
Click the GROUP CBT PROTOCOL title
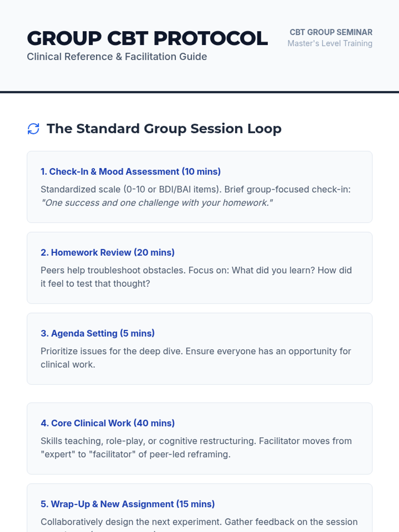(x=147, y=38)
